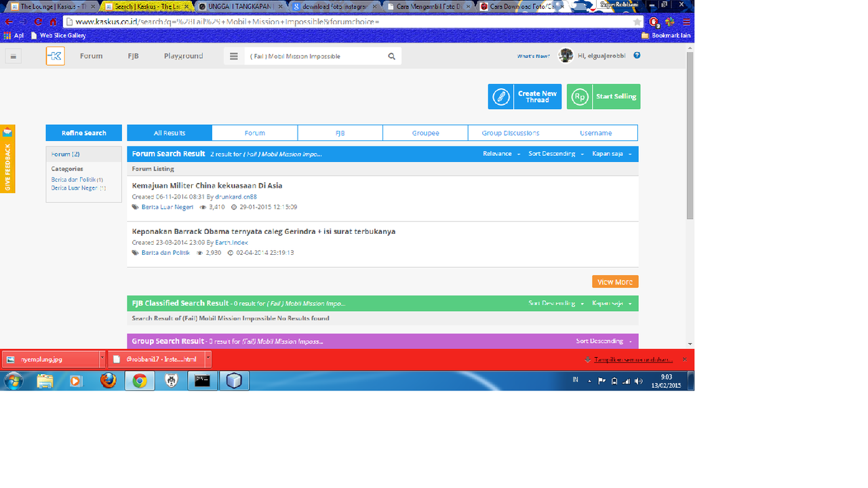Filter by Berita Luar Negeri sidebar category
The image size is (868, 488).
point(75,188)
